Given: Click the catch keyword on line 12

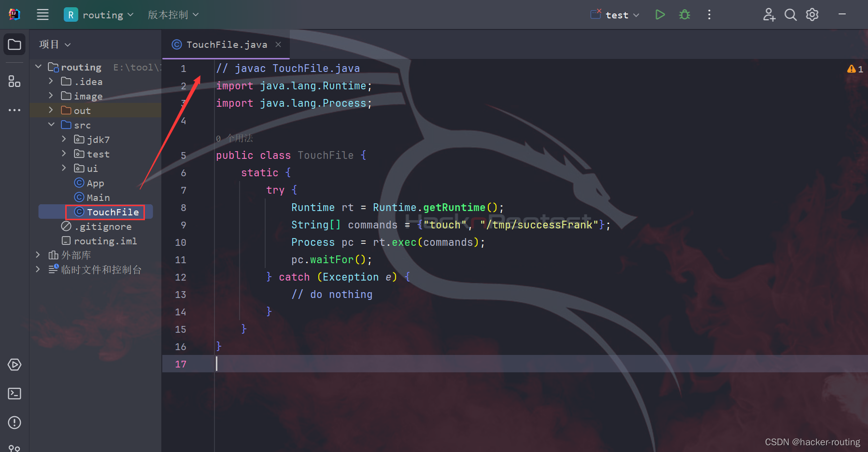Looking at the screenshot, I should click(x=294, y=277).
